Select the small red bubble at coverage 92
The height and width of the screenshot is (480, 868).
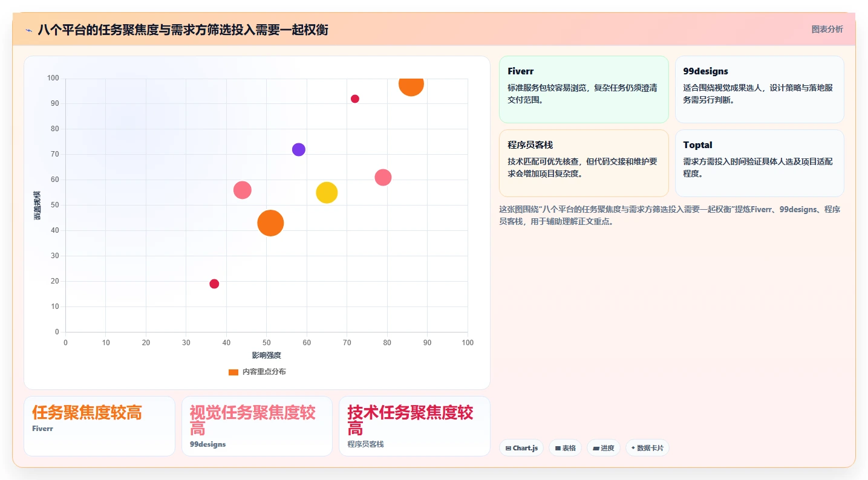(355, 99)
